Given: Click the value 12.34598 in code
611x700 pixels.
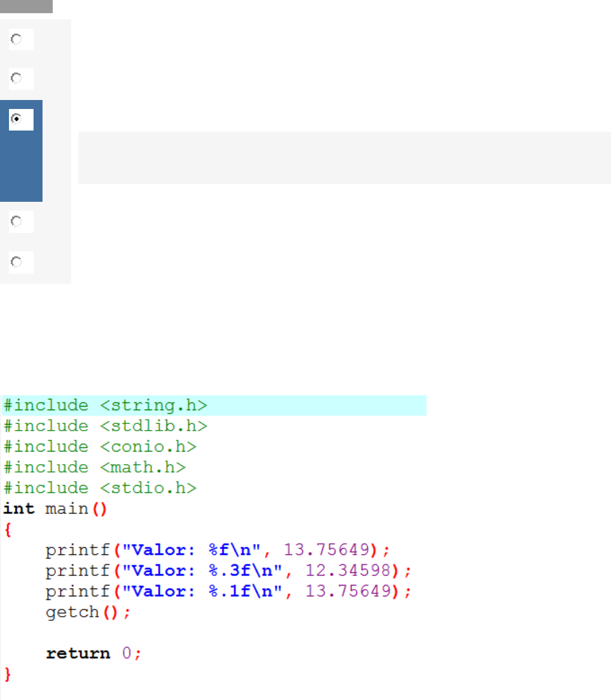Looking at the screenshot, I should tap(349, 571).
